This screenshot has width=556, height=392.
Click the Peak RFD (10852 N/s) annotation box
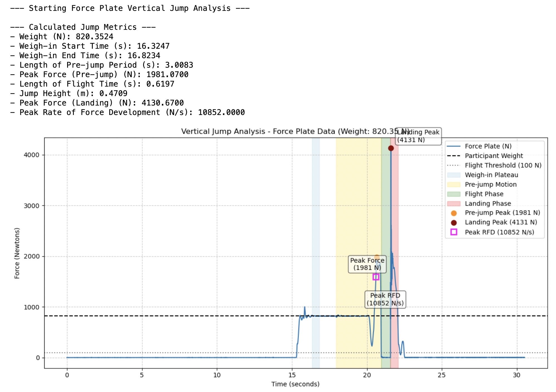(x=385, y=299)
